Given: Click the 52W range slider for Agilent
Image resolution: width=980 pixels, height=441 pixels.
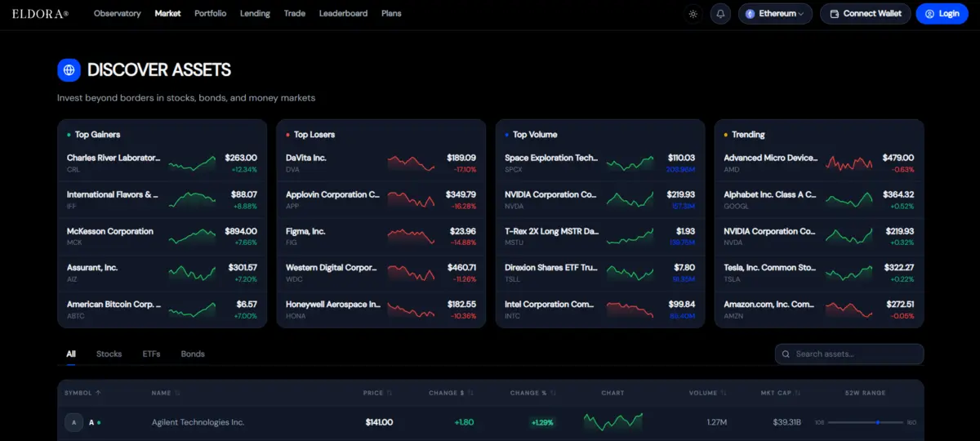Looking at the screenshot, I should pos(867,422).
